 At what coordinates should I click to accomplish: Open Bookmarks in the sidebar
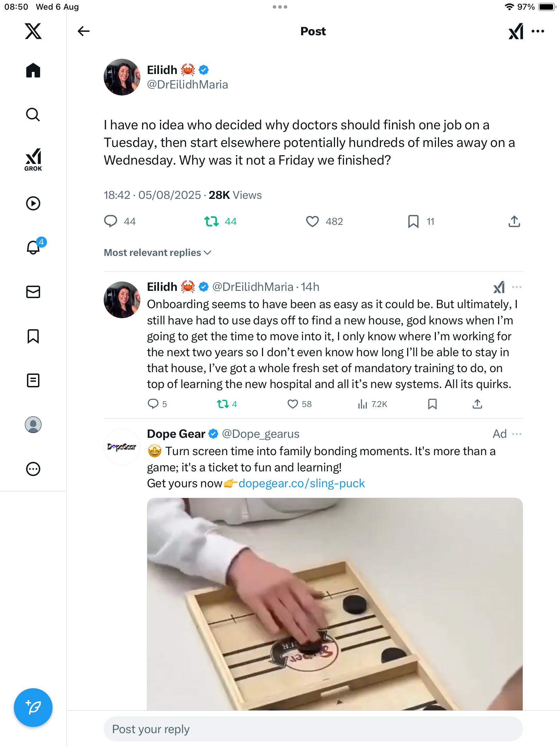33,336
